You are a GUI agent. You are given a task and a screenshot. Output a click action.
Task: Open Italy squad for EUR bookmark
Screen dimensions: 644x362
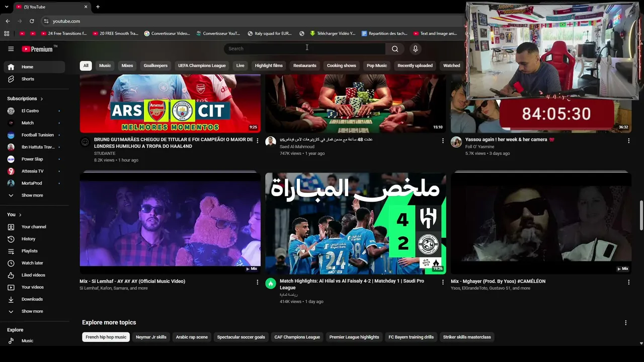click(x=270, y=34)
